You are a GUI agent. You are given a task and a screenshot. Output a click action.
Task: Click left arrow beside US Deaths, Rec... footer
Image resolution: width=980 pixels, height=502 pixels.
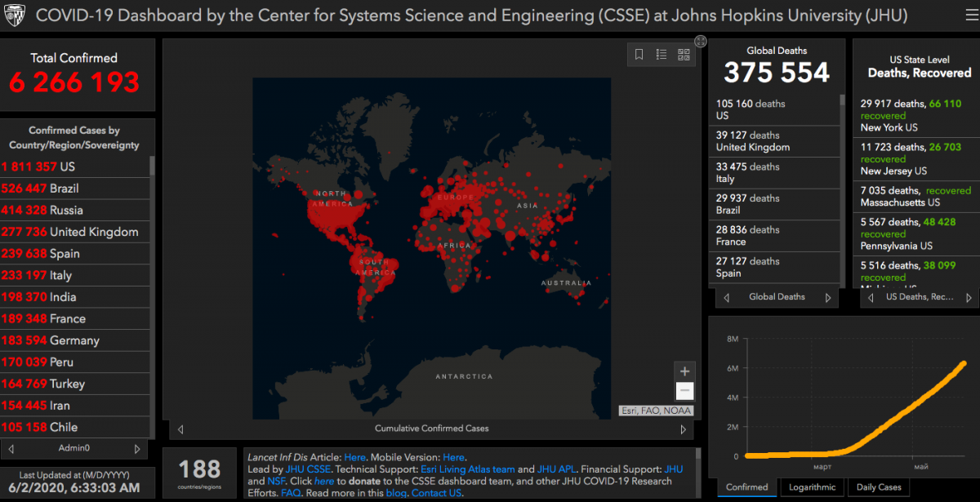click(x=871, y=297)
